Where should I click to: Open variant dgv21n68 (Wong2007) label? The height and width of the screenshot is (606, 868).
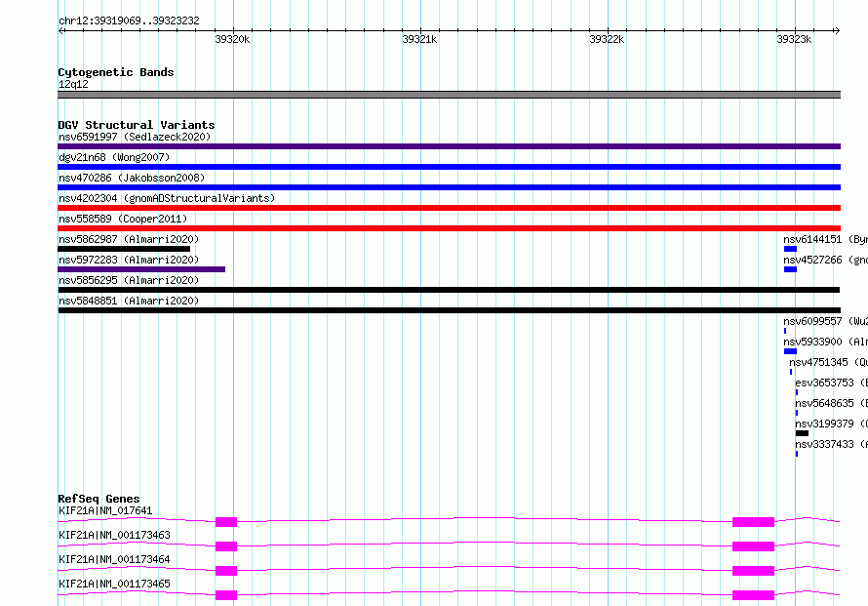click(114, 157)
